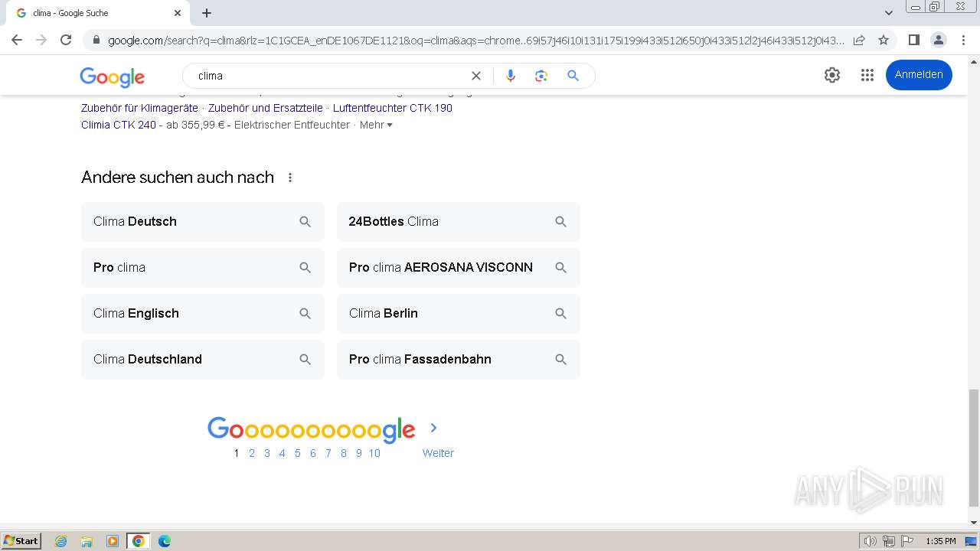The width and height of the screenshot is (980, 551).
Task: Open Google apps grid
Action: (867, 75)
